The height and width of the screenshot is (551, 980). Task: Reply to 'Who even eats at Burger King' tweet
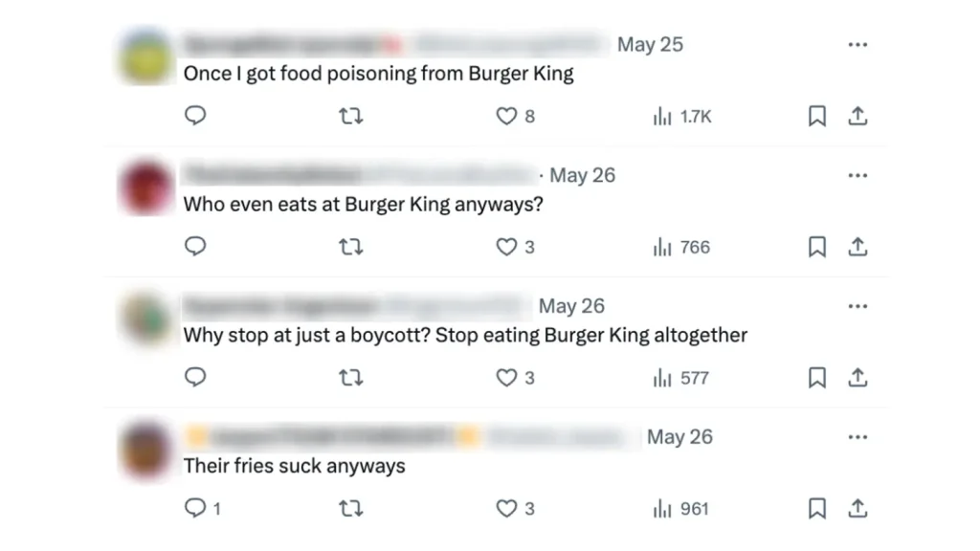195,247
